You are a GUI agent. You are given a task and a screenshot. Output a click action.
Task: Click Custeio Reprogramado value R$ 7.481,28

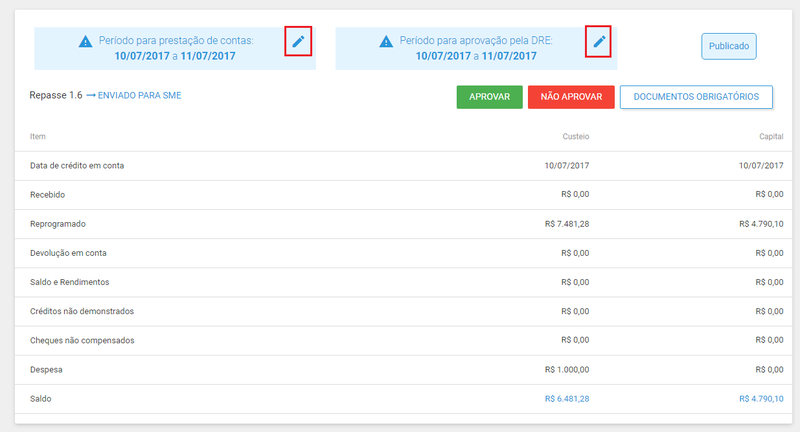point(567,224)
